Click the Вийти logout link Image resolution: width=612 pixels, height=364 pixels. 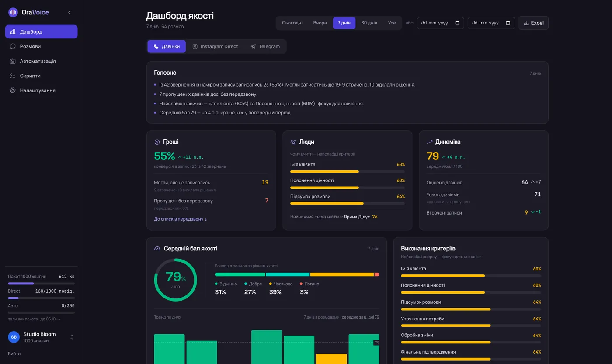pyautogui.click(x=14, y=354)
